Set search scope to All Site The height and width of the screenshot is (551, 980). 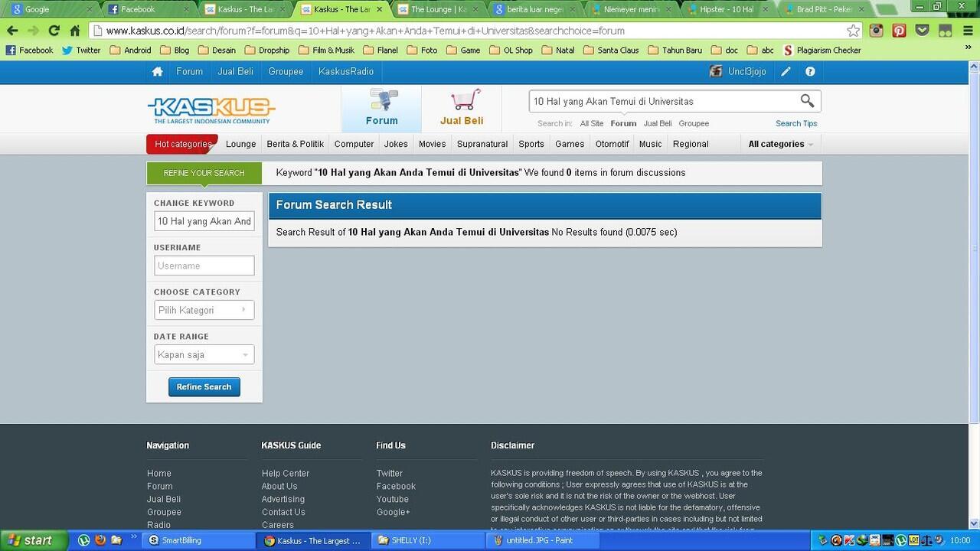tap(592, 123)
